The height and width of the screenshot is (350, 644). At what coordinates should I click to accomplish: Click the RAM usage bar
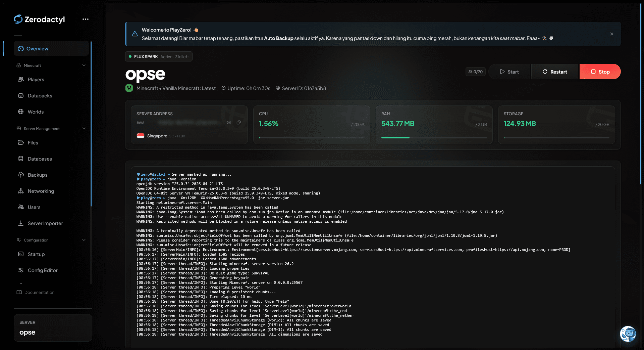434,137
